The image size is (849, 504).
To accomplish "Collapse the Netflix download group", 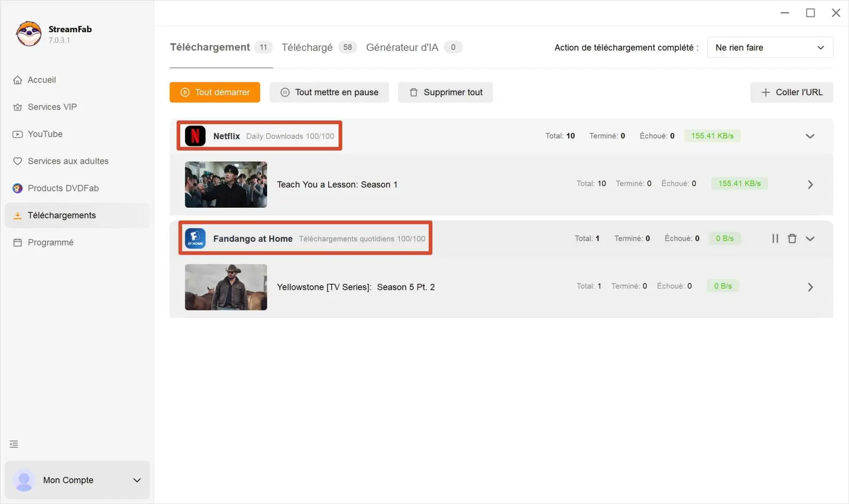I will [x=810, y=136].
